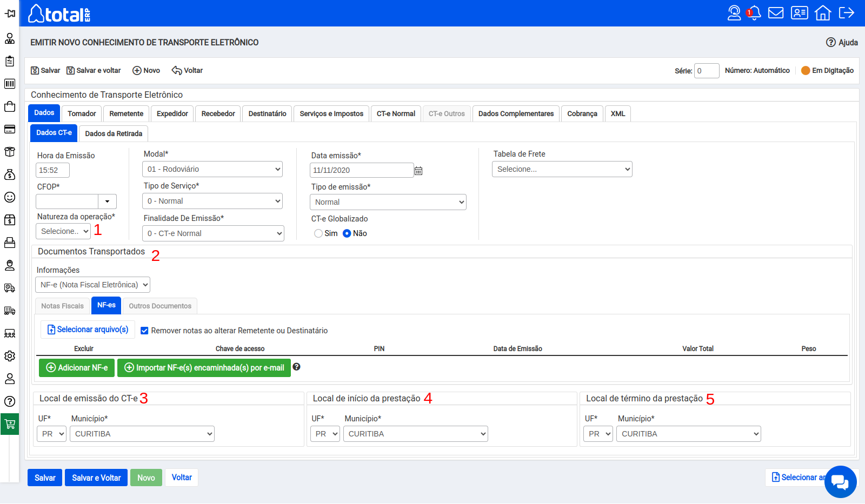The height and width of the screenshot is (504, 865).
Task: Toggle Remover notas ao alterar Remetente checkbox
Action: (x=144, y=331)
